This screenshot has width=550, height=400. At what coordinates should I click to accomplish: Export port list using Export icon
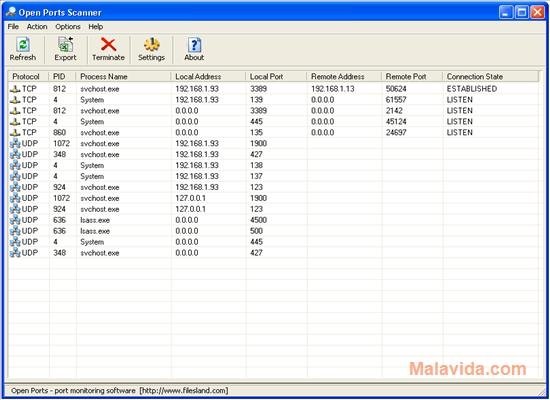tap(65, 45)
